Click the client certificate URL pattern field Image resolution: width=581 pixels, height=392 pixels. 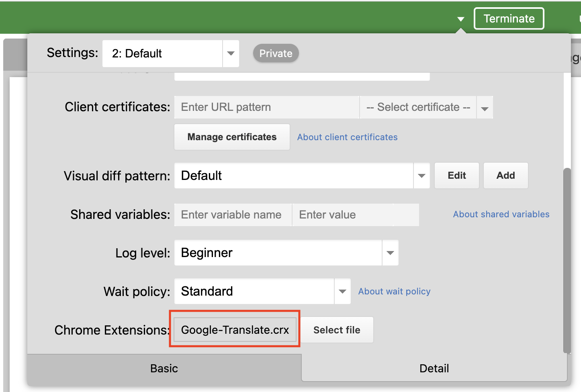click(266, 107)
